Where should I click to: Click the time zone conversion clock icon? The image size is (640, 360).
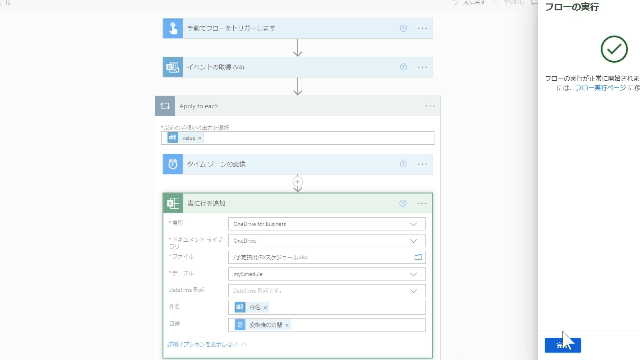(173, 164)
